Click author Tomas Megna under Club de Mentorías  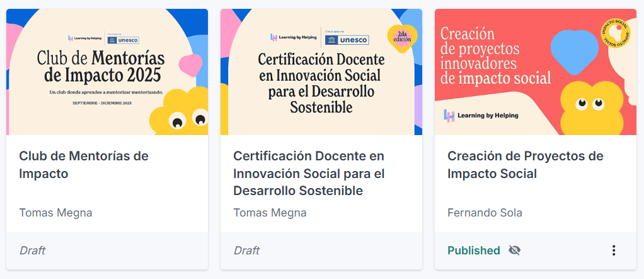point(56,213)
